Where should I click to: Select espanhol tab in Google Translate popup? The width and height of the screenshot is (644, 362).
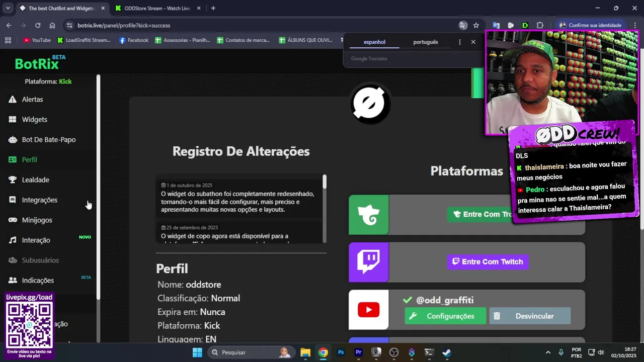(374, 42)
